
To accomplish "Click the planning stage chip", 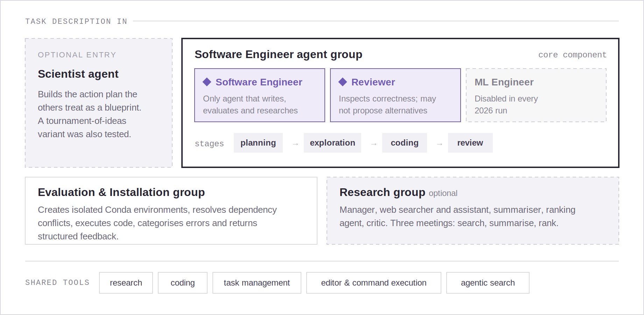I will click(258, 143).
